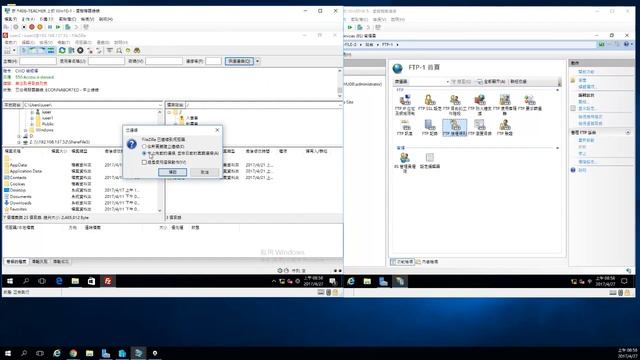Toggle FileZilla transfer queue display icon
Image resolution: width=640 pixels, height=360 pixels.
(x=51, y=50)
